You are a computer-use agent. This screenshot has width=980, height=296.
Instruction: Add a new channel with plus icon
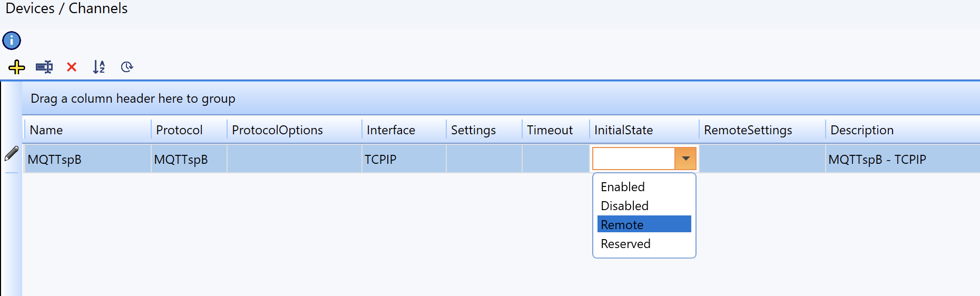[17, 67]
